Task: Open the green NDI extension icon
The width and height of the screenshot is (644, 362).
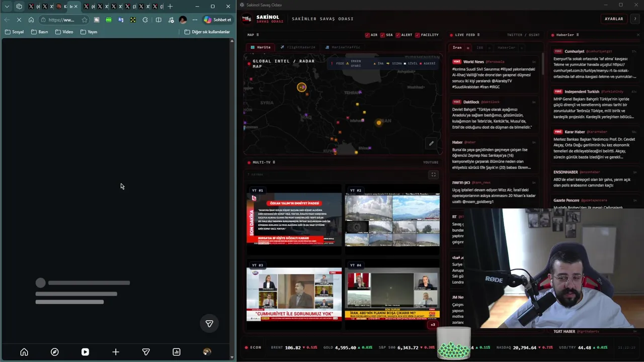Action: 109,20
